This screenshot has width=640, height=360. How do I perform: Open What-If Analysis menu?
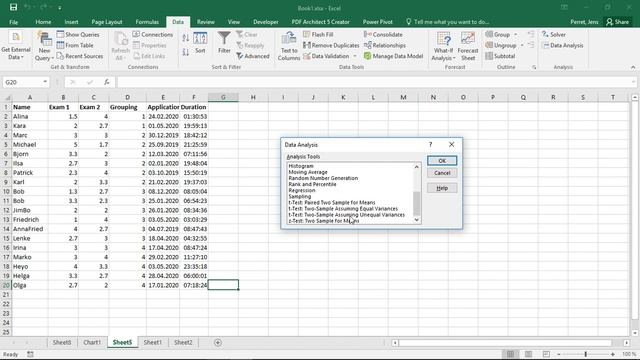pos(443,47)
